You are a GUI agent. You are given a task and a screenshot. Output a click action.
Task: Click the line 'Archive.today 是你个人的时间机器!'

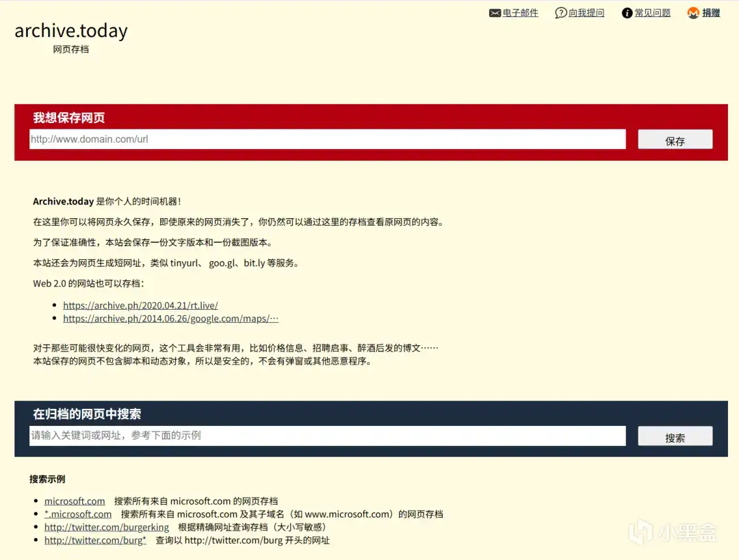click(107, 202)
